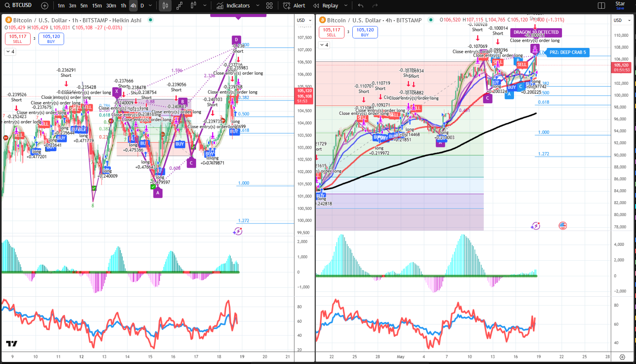Click the 1h chart market status dot
636x364 pixels.
151,20
